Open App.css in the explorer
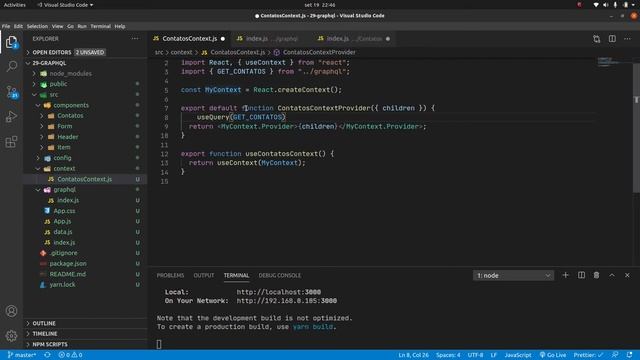This screenshot has height=360, width=640. 86,211
